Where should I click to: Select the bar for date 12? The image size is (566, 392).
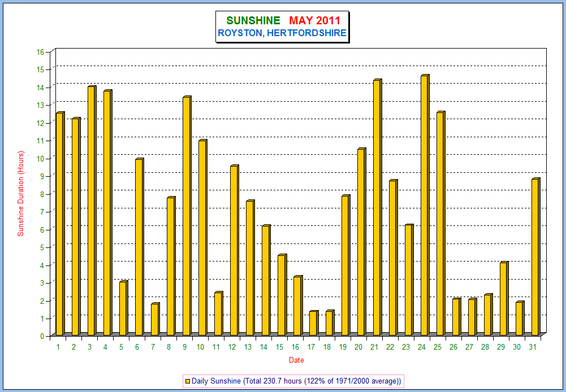point(235,250)
